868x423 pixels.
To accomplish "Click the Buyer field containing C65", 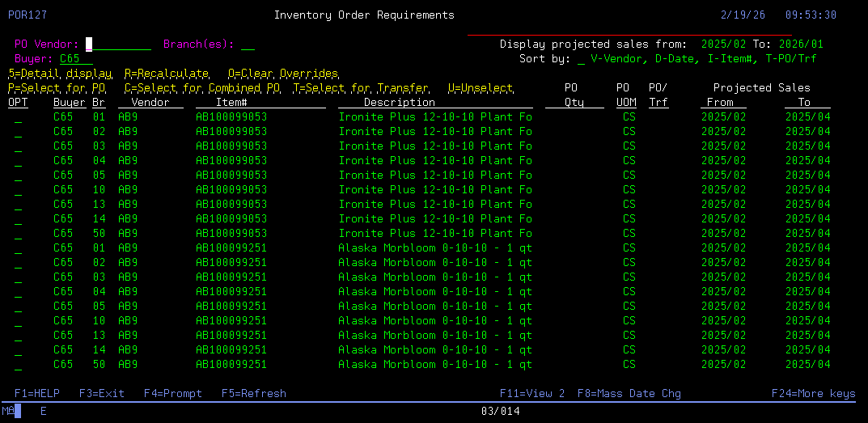I will pos(76,59).
